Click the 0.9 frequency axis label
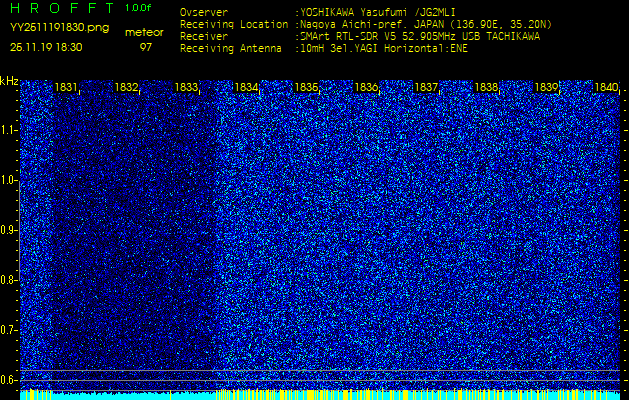The image size is (629, 400). point(7,230)
